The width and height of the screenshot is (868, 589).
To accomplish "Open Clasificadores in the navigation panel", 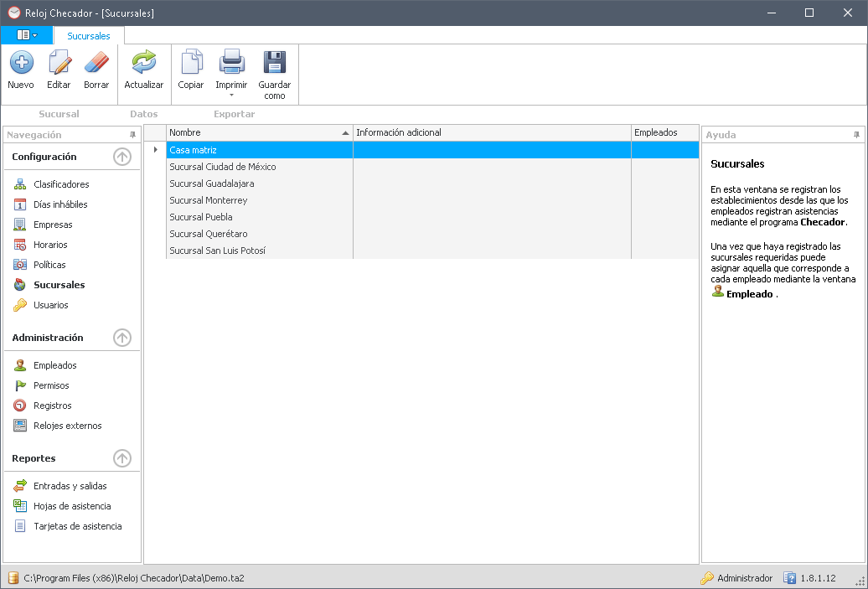I will (61, 184).
